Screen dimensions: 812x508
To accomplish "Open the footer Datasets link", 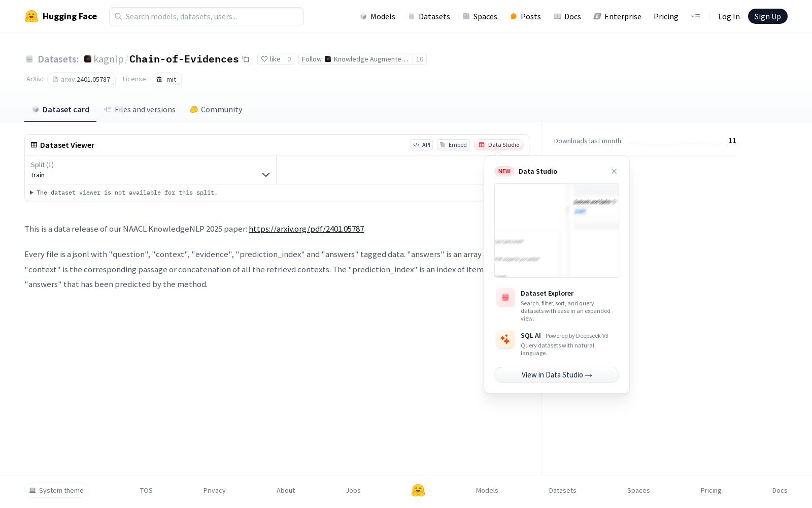I will point(563,490).
